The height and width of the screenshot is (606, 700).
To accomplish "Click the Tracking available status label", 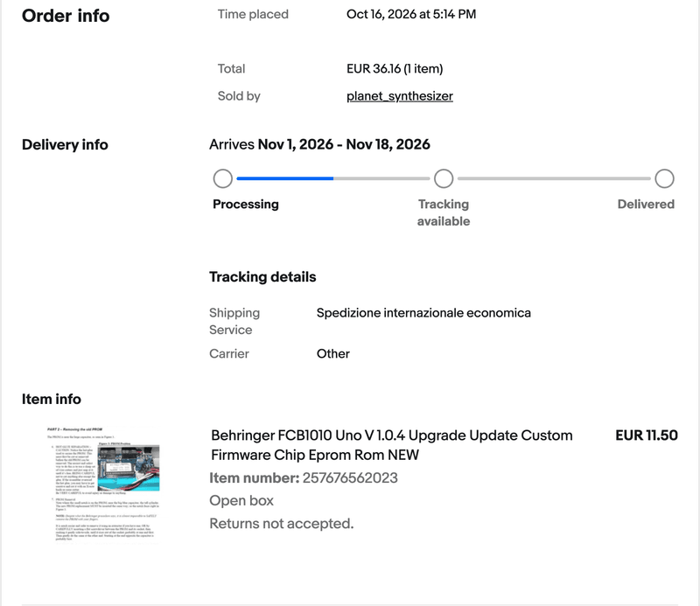I will (x=444, y=212).
